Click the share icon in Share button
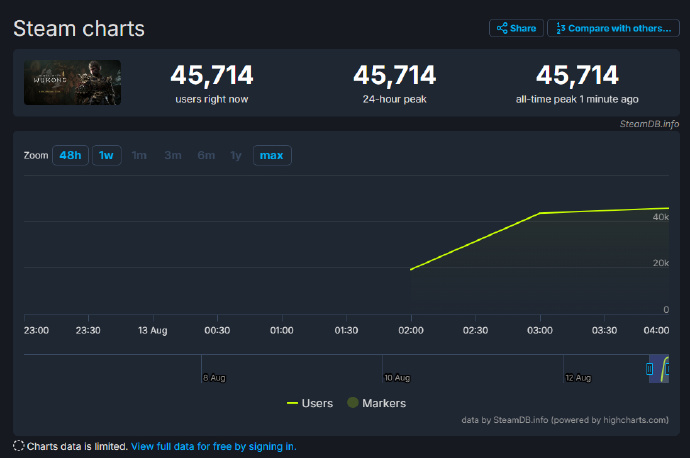Image resolution: width=690 pixels, height=458 pixels. [502, 29]
